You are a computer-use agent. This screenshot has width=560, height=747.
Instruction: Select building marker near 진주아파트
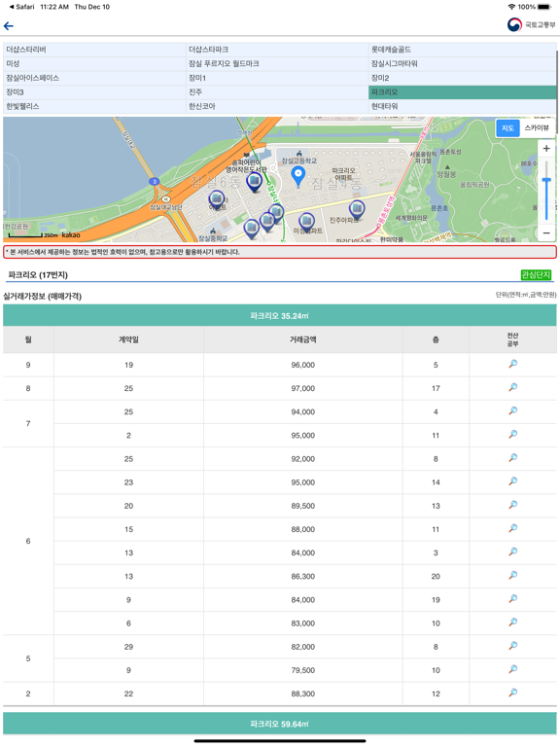(x=357, y=210)
